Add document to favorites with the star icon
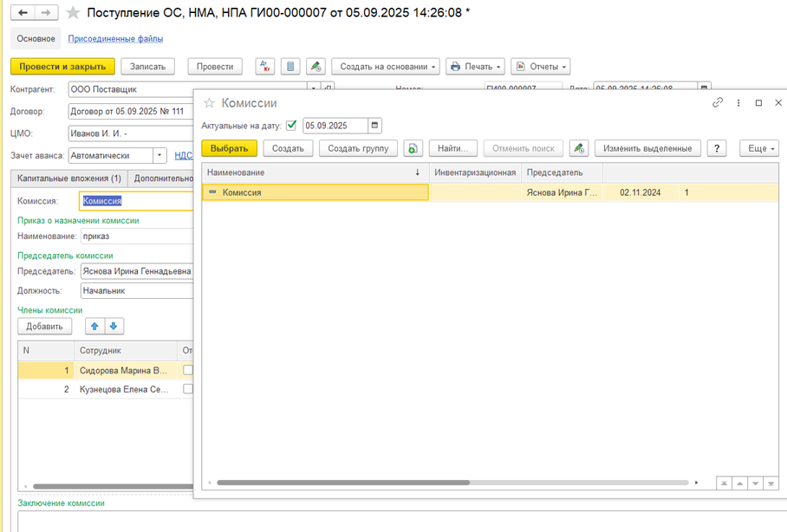This screenshot has height=532, width=787. 74,12
